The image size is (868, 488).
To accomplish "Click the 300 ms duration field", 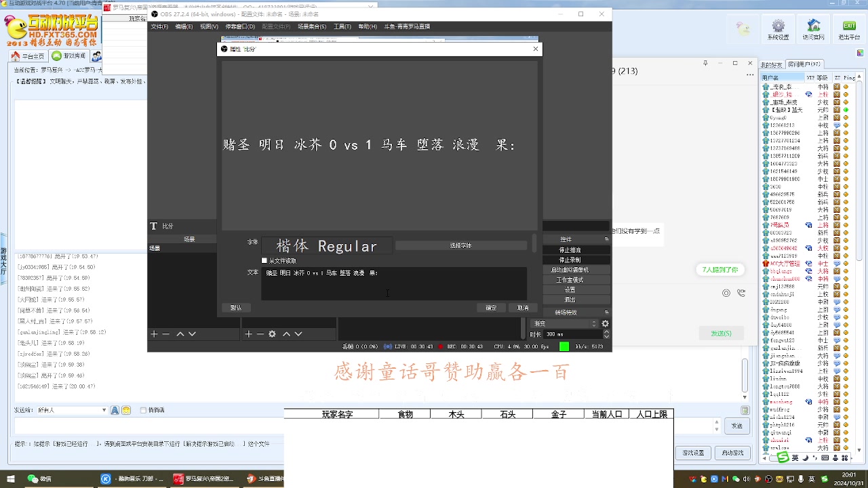I will pos(573,334).
